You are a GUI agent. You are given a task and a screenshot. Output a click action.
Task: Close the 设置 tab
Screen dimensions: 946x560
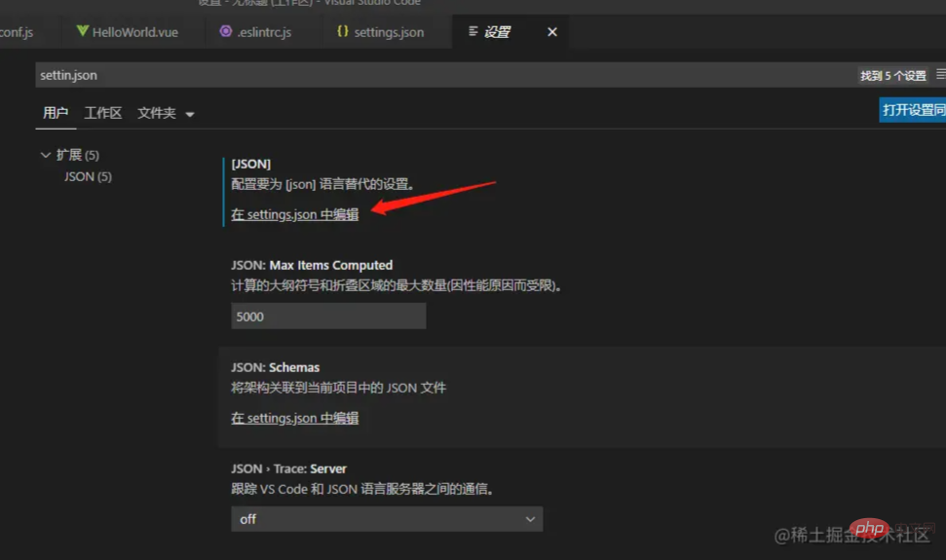[552, 32]
